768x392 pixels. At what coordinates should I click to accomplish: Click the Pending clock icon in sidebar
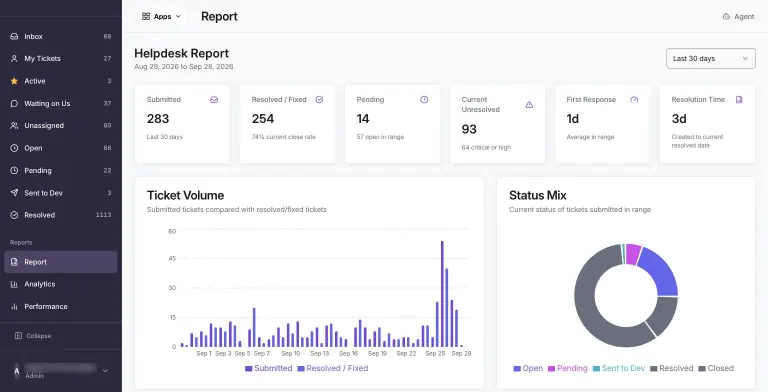tap(14, 171)
